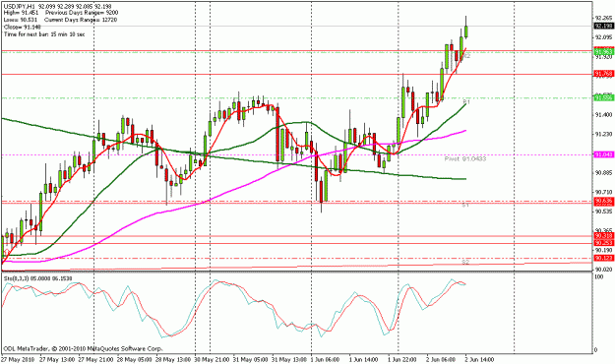Image resolution: width=615 pixels, height=364 pixels.
Task: Click the 'Time for next bar' countdown text
Action: (44, 34)
